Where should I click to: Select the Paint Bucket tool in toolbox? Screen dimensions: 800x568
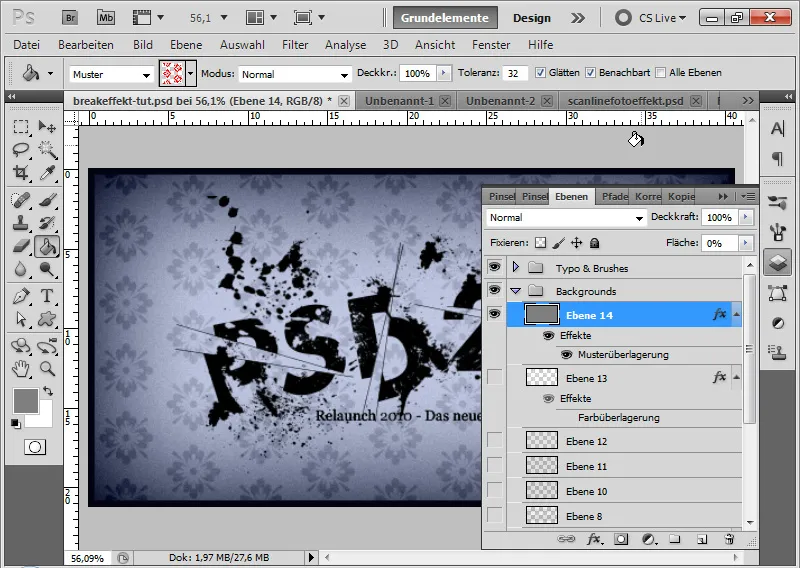click(x=47, y=246)
